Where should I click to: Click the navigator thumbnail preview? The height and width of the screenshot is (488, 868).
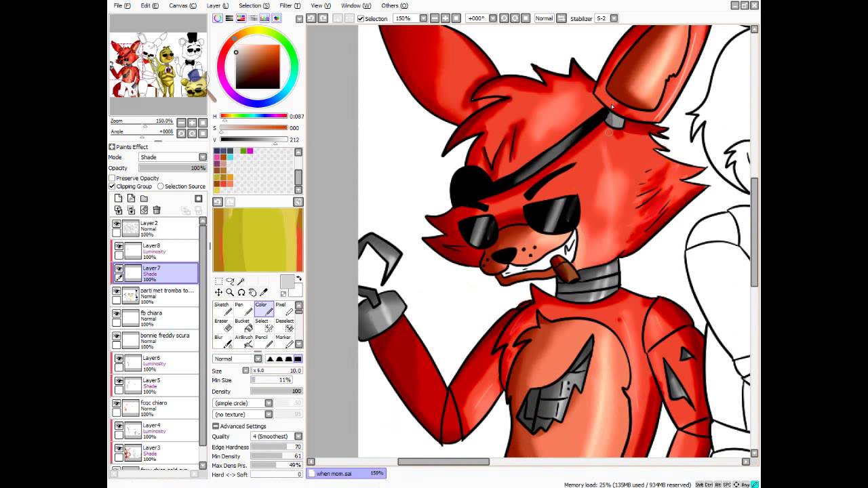(x=159, y=65)
